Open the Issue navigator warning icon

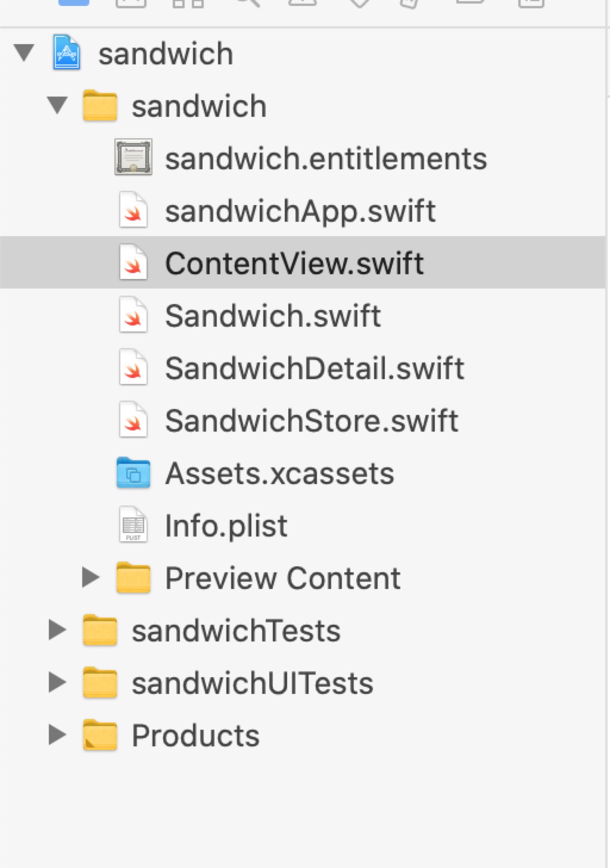click(303, 2)
